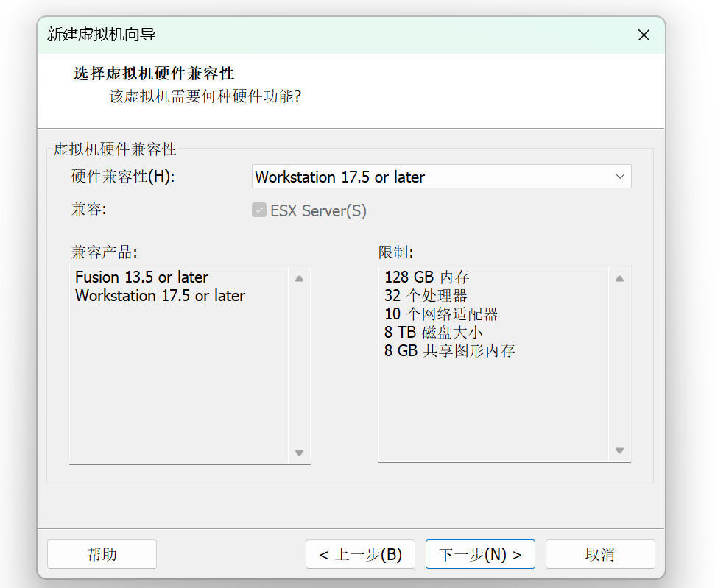Viewport: 715px width, 588px height.
Task: Go back with 上一步(B) button
Action: click(360, 554)
